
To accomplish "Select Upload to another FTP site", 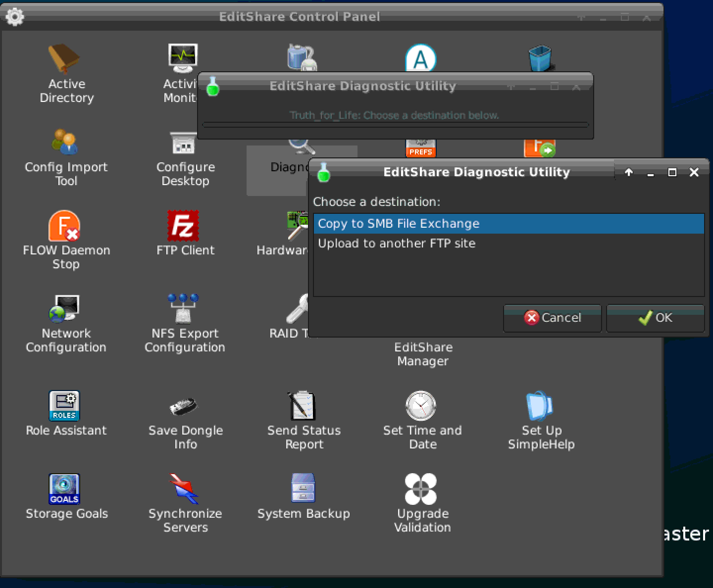I will 509,243.
